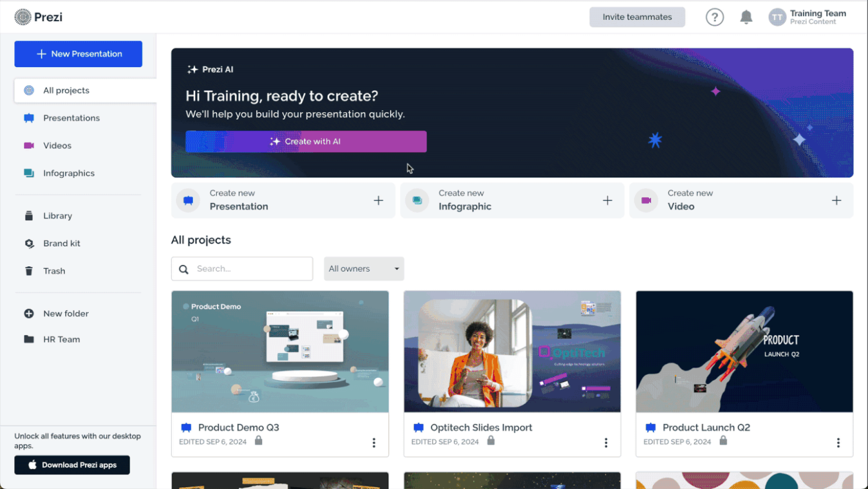This screenshot has height=489, width=868.
Task: Click the search magnifier icon
Action: click(x=184, y=269)
